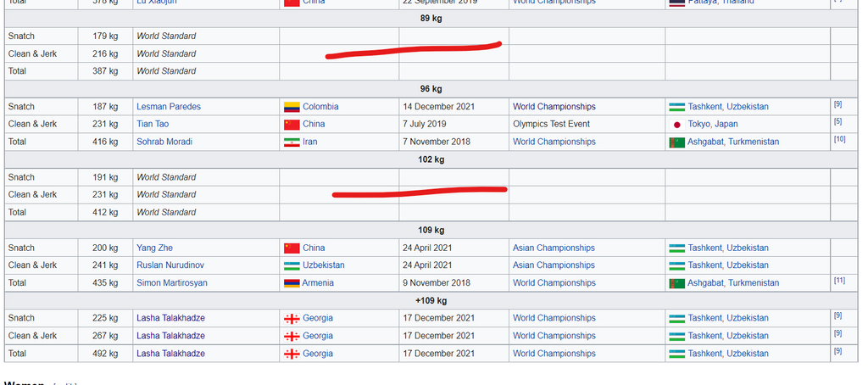The width and height of the screenshot is (868, 385).
Task: Click the Iran flag icon
Action: click(x=292, y=142)
